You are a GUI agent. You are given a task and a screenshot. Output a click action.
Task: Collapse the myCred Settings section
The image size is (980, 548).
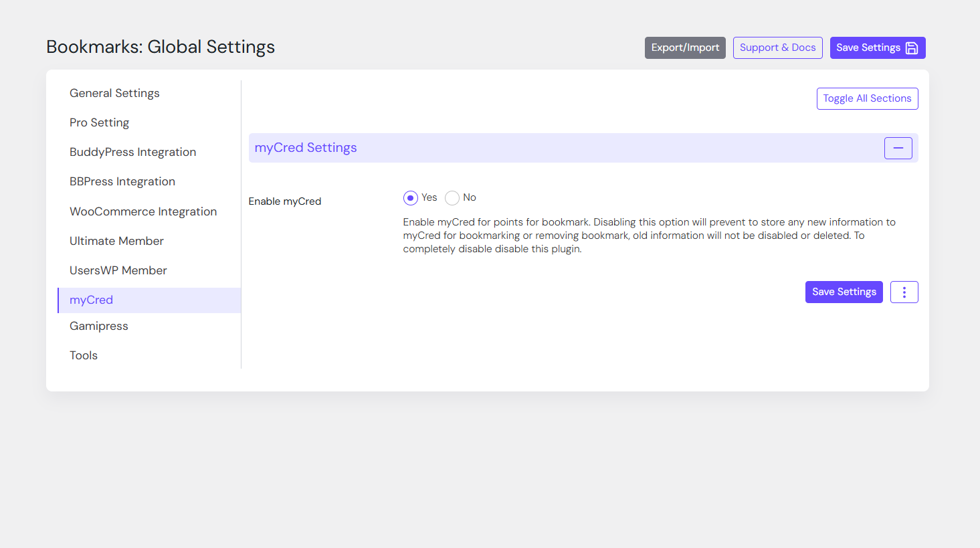tap(898, 148)
